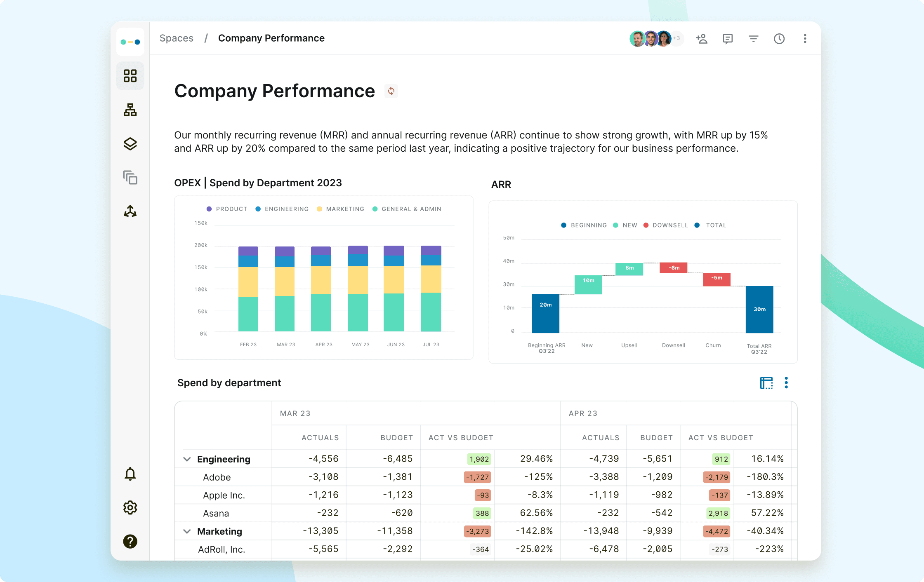The image size is (924, 582).
Task: Toggle GENERAL & ADMIN legend item
Action: [407, 209]
